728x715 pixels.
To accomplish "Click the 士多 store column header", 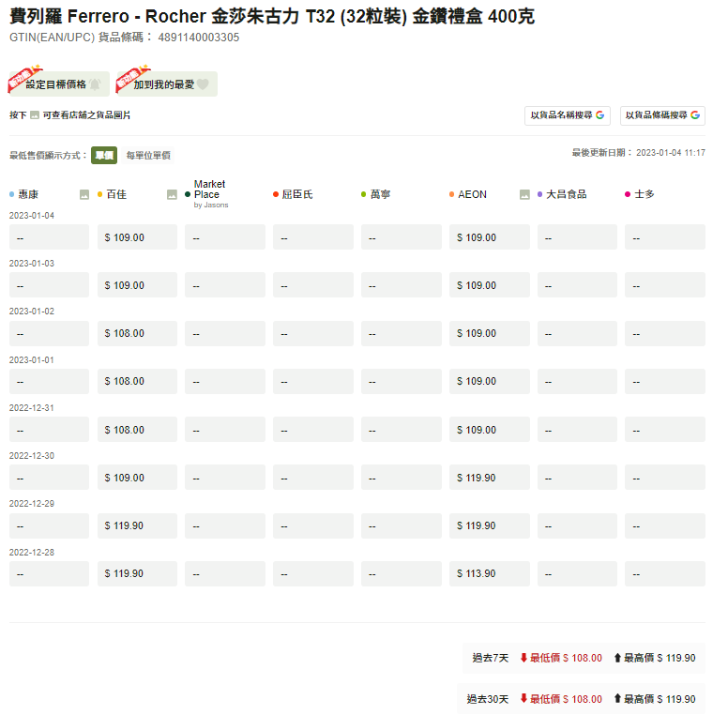I will pyautogui.click(x=645, y=194).
